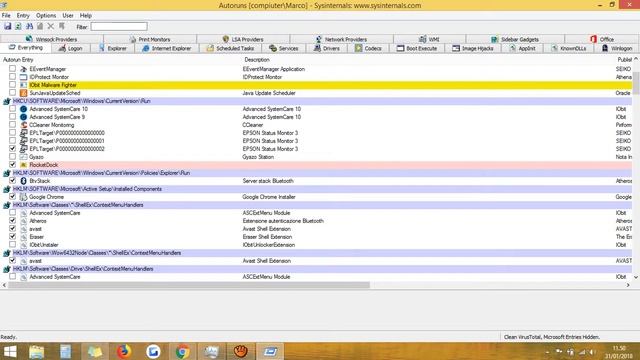This screenshot has width=640, height=360.
Task: Click the horizontal scrollbar thumb
Action: [189, 285]
